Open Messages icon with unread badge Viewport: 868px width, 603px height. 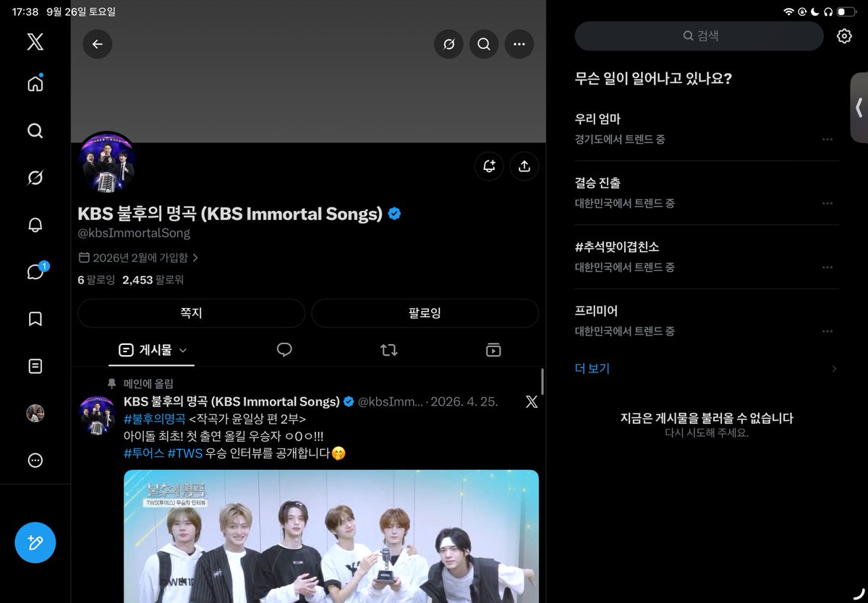click(35, 271)
